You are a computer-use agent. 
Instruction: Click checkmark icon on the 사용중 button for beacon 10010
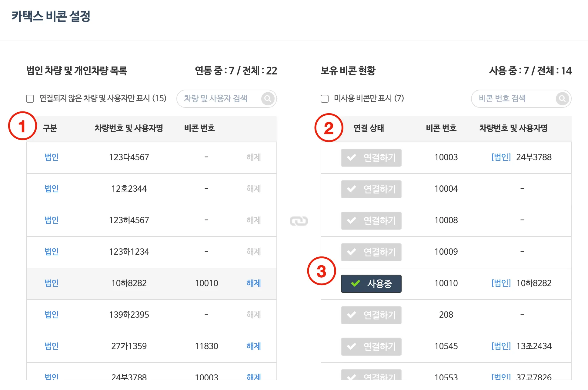(355, 283)
